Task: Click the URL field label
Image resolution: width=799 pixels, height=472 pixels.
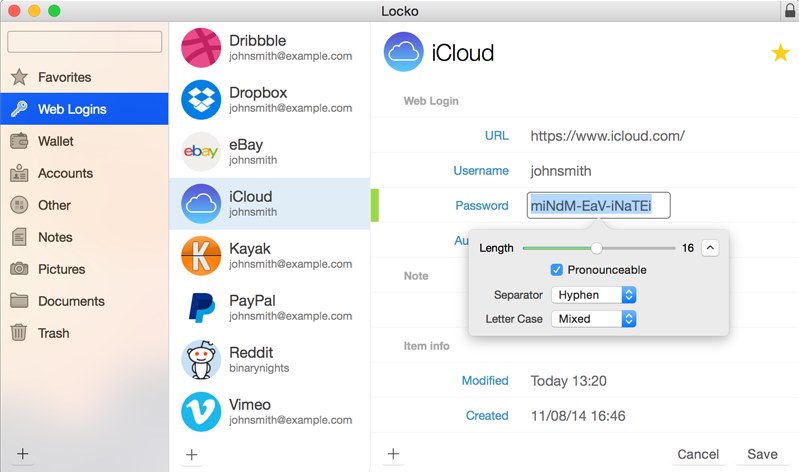Action: pos(496,136)
